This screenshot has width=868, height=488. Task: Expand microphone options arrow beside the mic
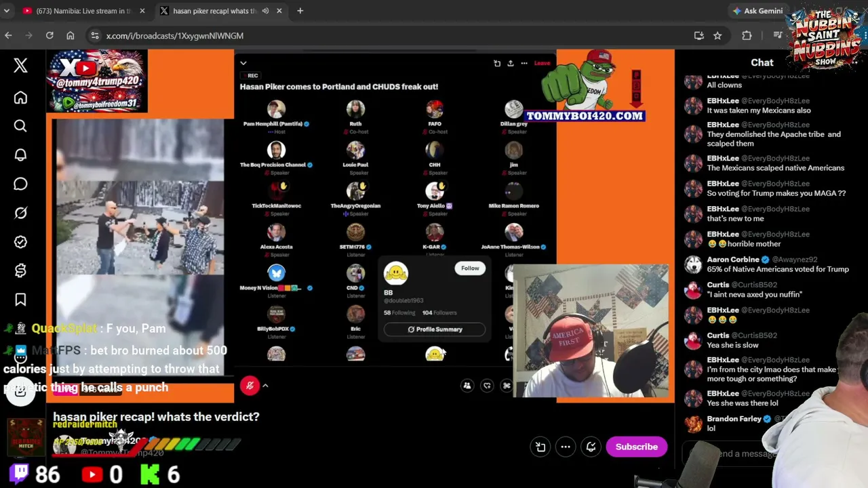[266, 386]
